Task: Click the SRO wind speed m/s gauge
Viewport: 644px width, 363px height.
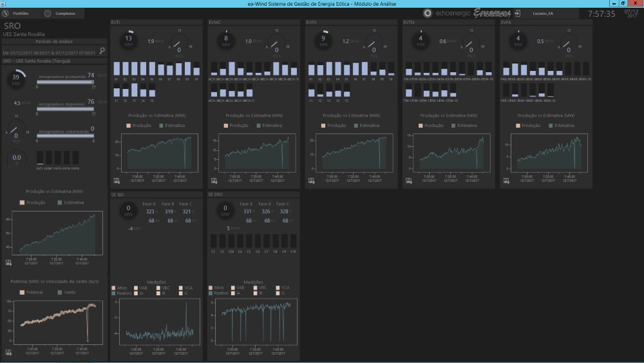Action: coord(16,131)
